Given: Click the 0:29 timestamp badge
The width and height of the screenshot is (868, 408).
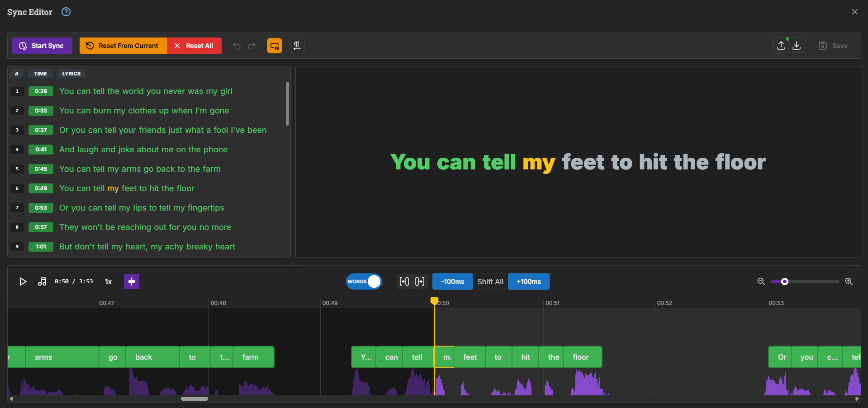Looking at the screenshot, I should coord(41,91).
